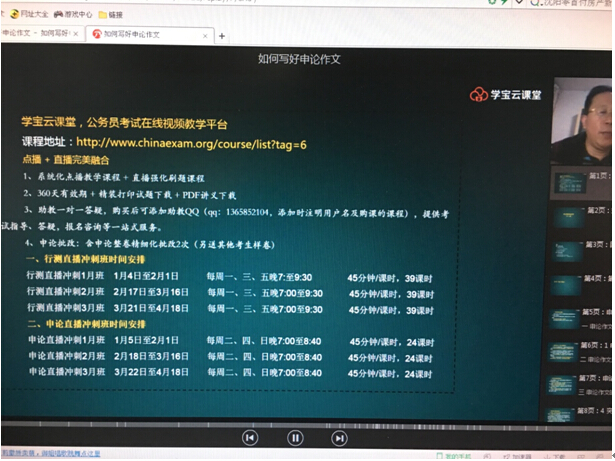Click the 一、行测直播冲刺班时间安排 heading
The height and width of the screenshot is (461, 615).
click(x=86, y=259)
